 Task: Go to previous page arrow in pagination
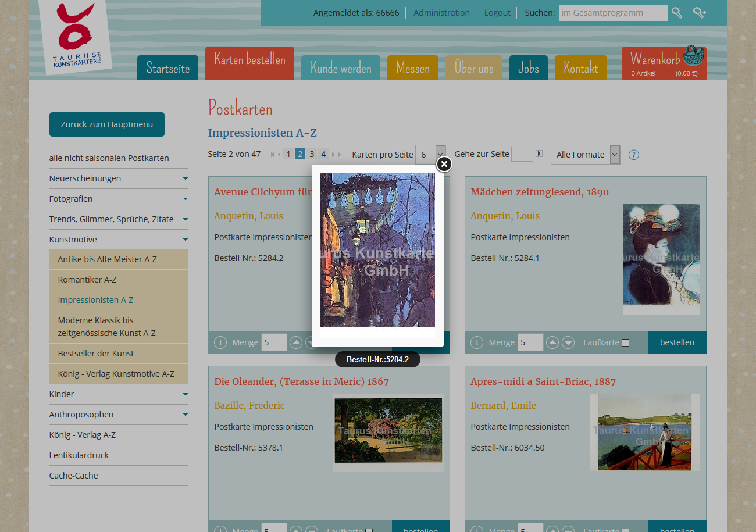[279, 155]
